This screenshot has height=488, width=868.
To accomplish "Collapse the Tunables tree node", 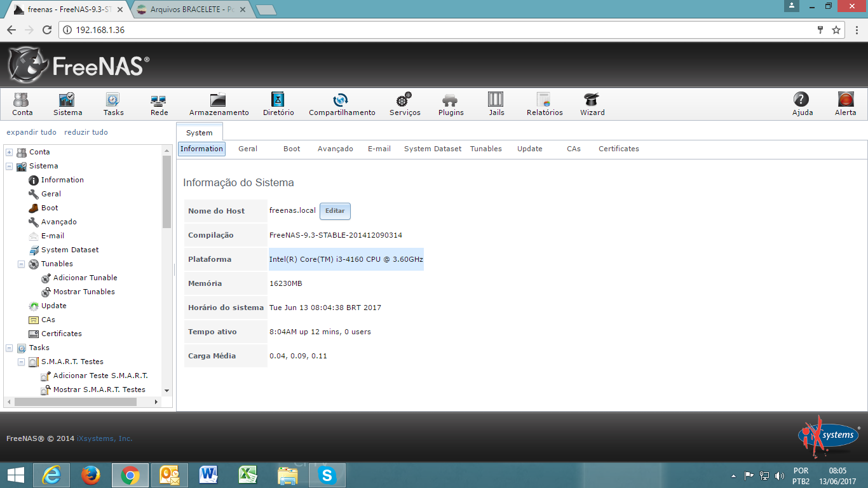I will click(22, 264).
